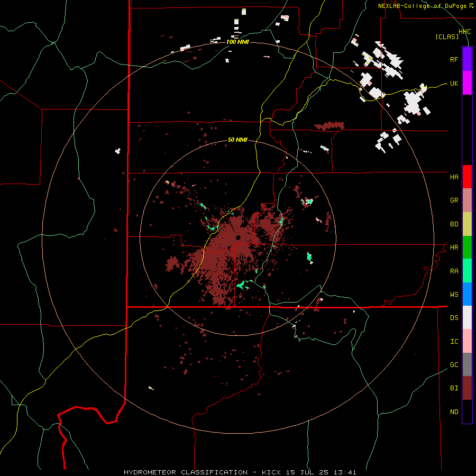Image resolution: width=476 pixels, height=476 pixels.
Task: Click the RF purple legend swatch
Action: (467, 59)
